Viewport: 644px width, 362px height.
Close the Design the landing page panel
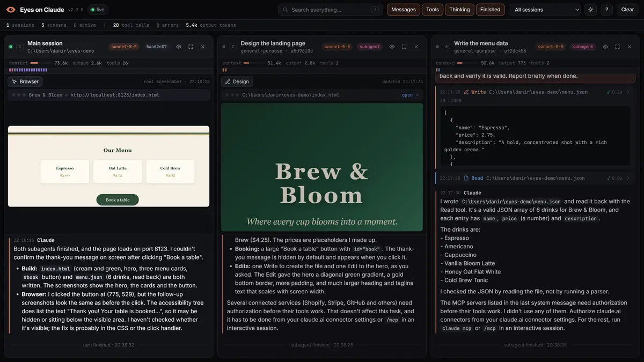(416, 47)
